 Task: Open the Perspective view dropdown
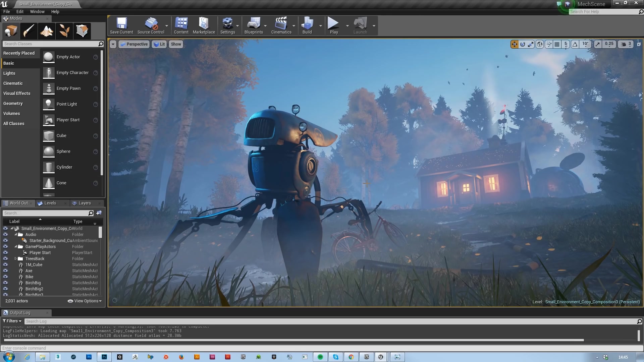pos(134,44)
